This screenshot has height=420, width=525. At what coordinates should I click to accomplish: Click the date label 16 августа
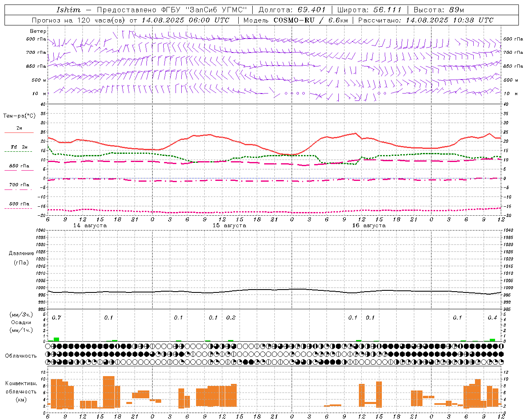click(x=369, y=226)
